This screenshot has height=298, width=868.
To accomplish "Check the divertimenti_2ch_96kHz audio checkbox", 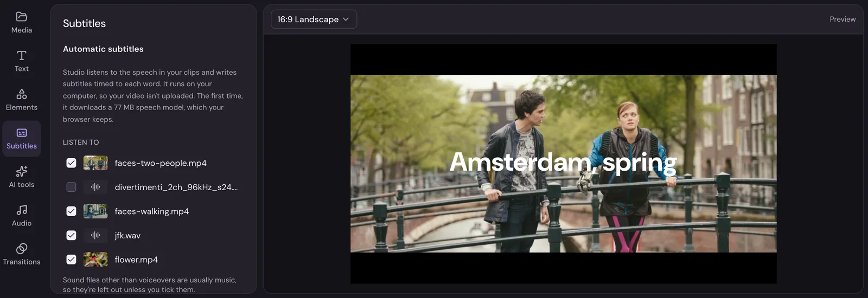I will pyautogui.click(x=71, y=187).
